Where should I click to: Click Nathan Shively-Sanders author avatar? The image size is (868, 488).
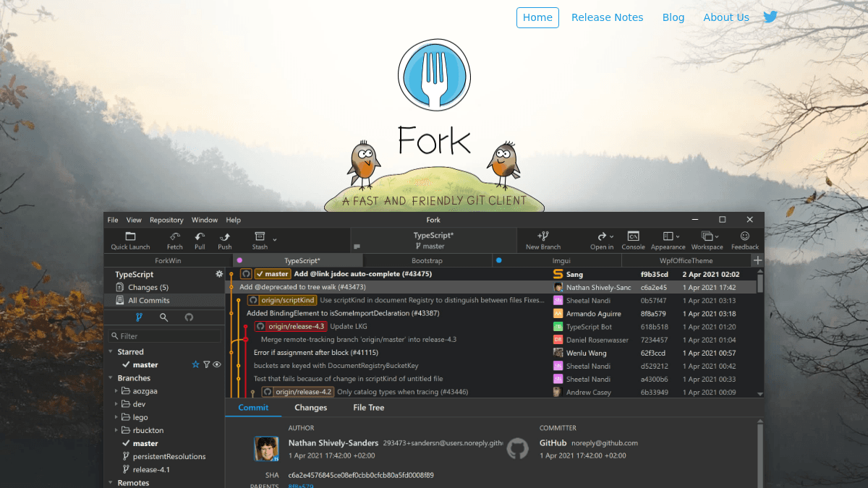[266, 448]
